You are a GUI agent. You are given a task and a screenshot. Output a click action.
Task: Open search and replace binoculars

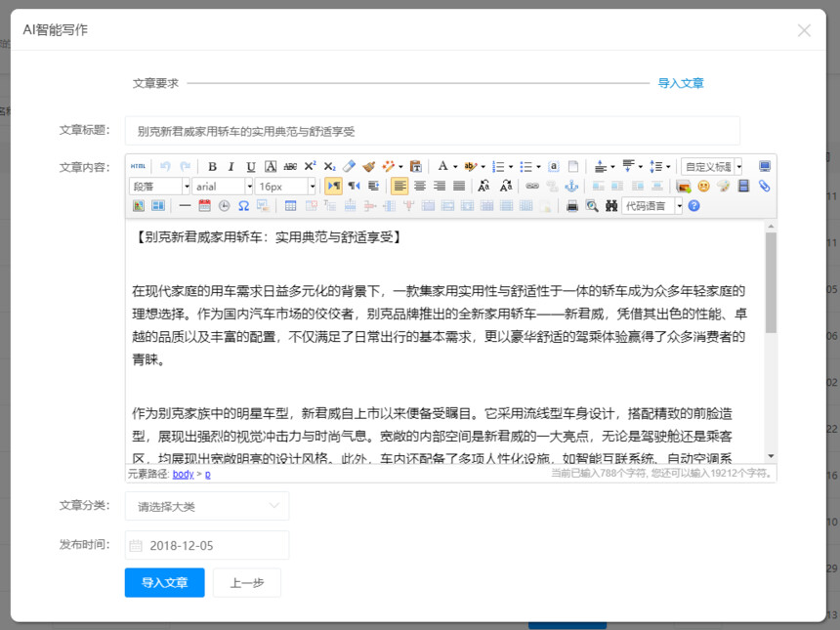(x=611, y=206)
